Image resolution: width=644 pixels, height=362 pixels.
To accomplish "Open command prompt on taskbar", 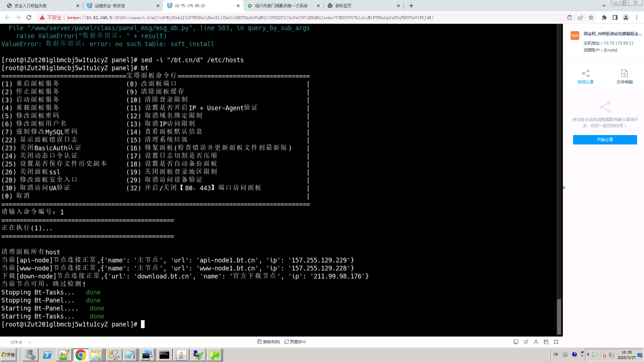I will (x=164, y=355).
